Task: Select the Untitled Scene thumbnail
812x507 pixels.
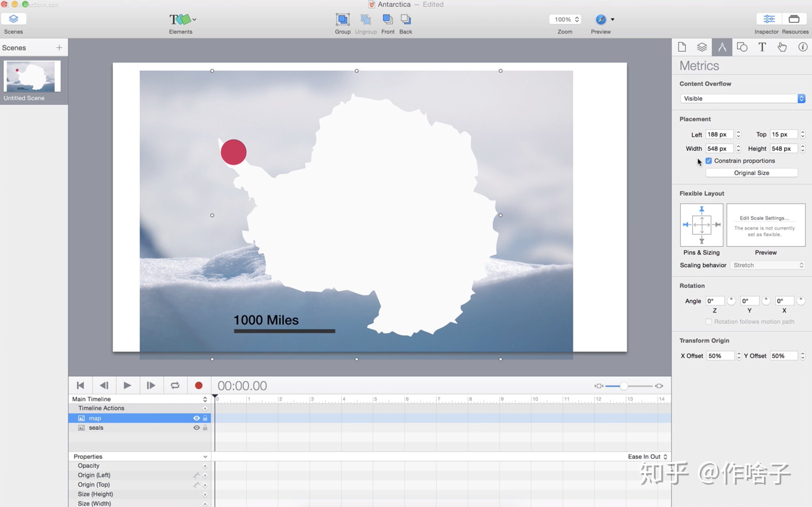Action: pos(32,76)
